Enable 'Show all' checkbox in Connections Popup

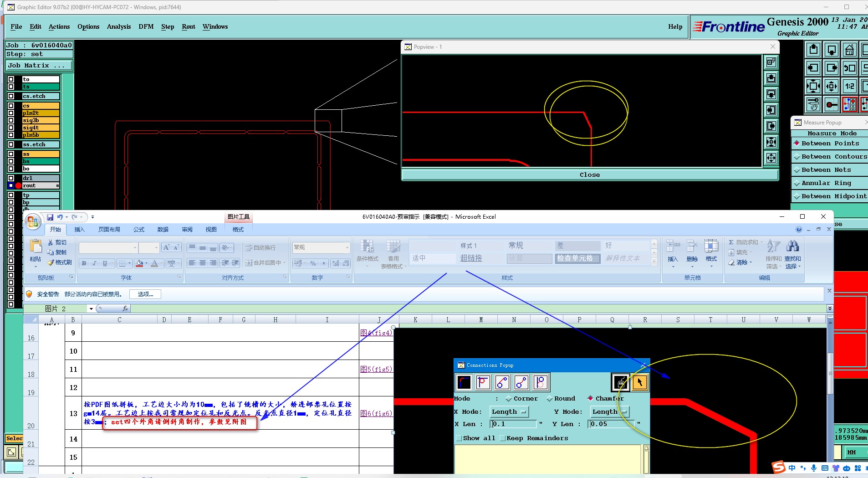point(459,438)
